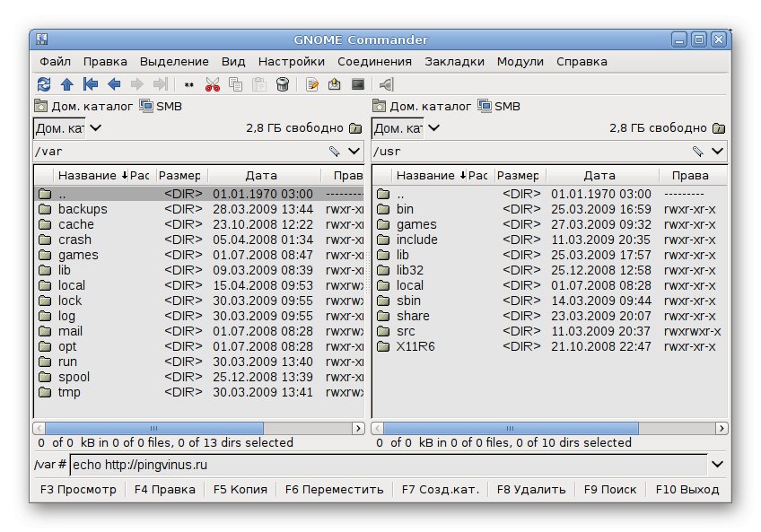
Task: Open the Закладки menu
Action: pos(454,62)
